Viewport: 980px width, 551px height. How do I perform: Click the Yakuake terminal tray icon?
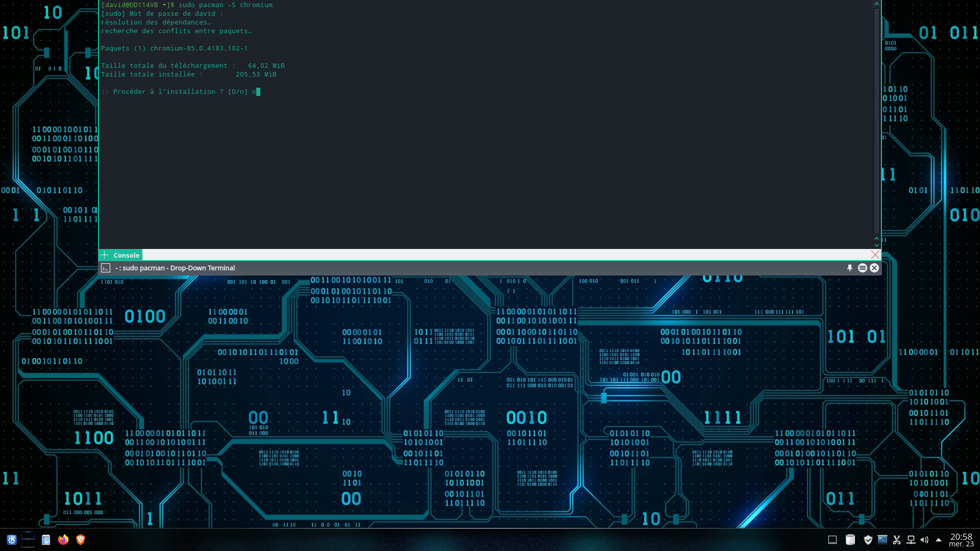point(882,540)
